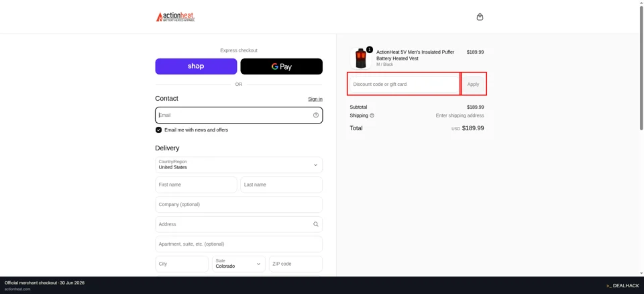Click the Express checkout heading

(239, 50)
